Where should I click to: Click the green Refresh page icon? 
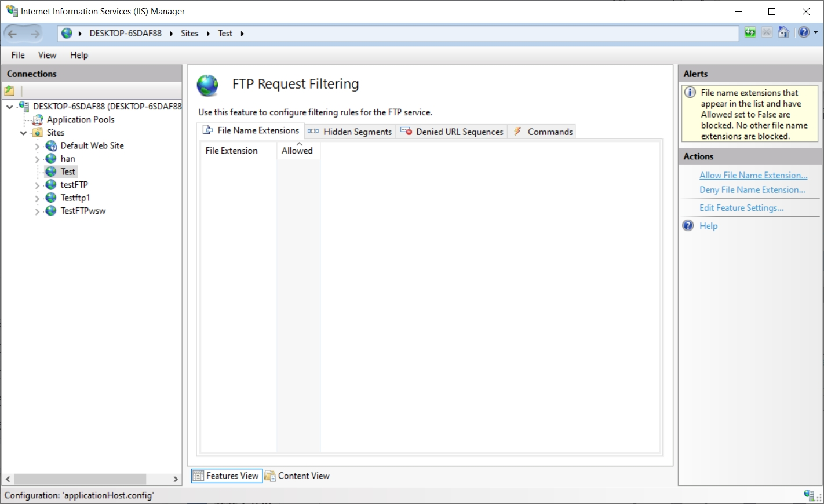point(750,32)
